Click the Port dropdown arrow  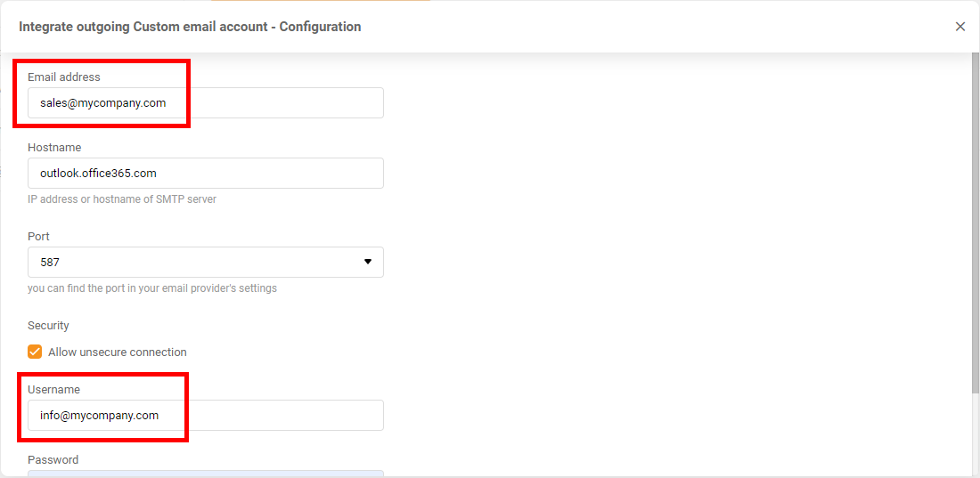pos(368,262)
